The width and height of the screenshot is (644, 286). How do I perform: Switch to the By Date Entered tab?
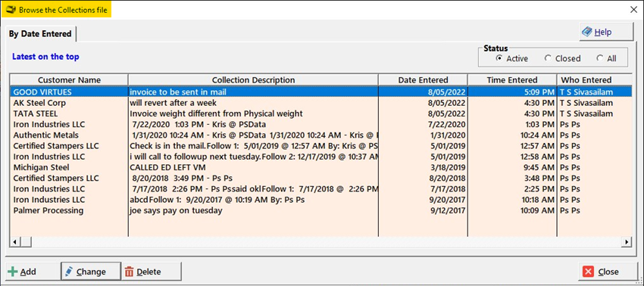40,34
